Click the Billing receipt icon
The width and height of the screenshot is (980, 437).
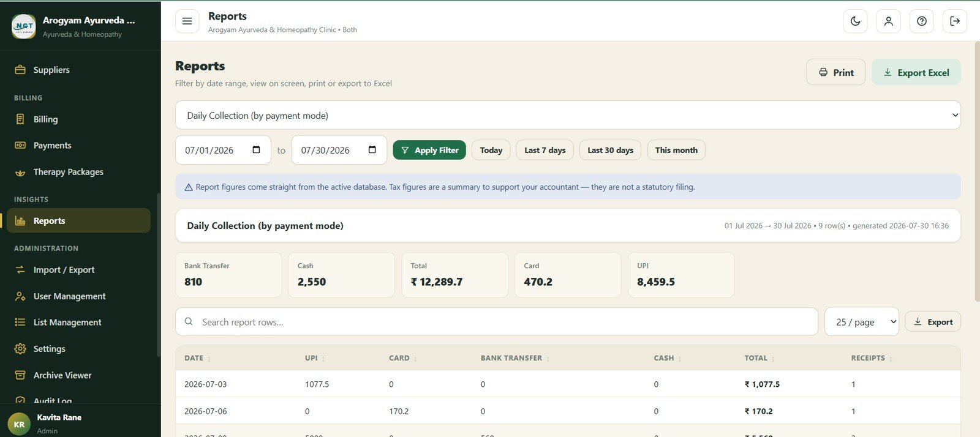pyautogui.click(x=20, y=119)
